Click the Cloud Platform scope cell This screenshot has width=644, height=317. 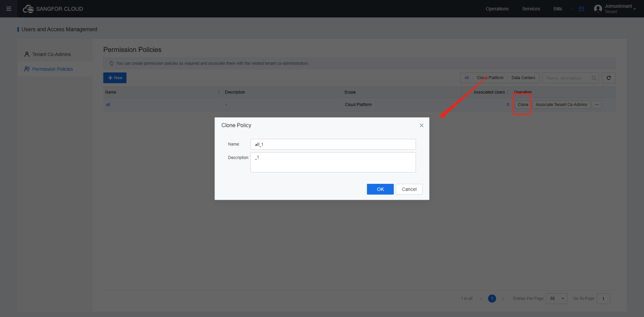pyautogui.click(x=358, y=105)
